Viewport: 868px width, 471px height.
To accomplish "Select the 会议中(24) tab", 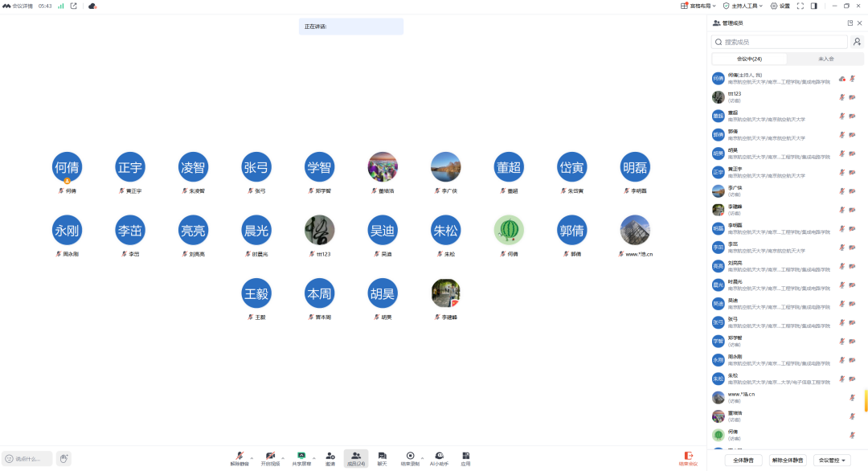I will point(749,59).
